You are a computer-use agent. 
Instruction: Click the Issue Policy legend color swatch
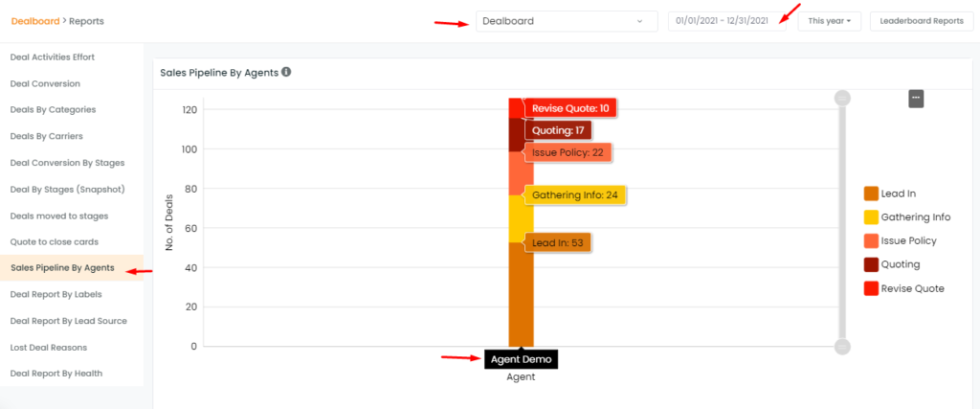(x=871, y=241)
